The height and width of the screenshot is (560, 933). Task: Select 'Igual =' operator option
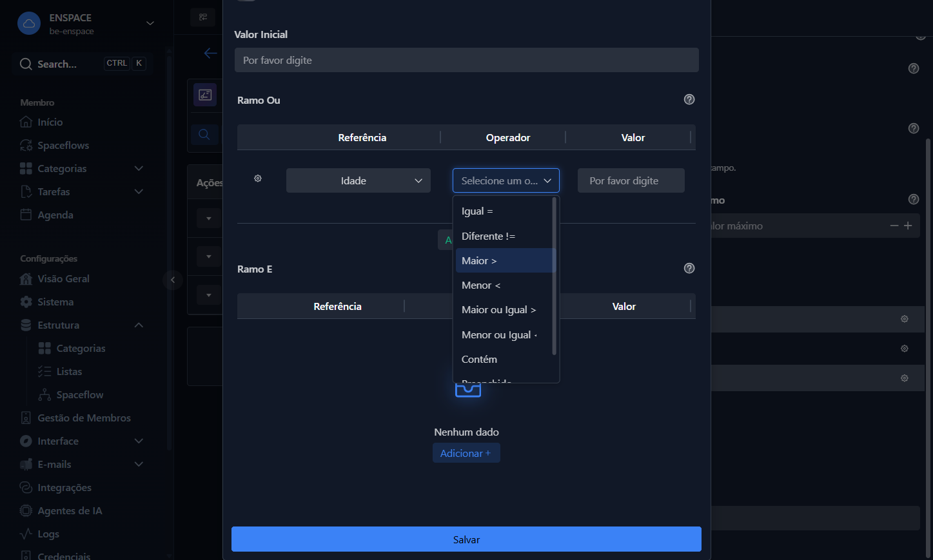(x=504, y=211)
